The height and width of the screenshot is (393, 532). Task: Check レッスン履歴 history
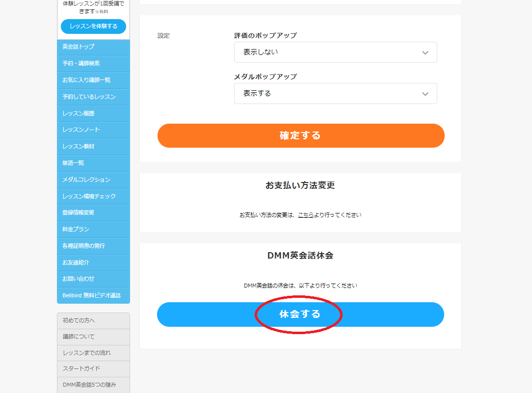click(93, 113)
